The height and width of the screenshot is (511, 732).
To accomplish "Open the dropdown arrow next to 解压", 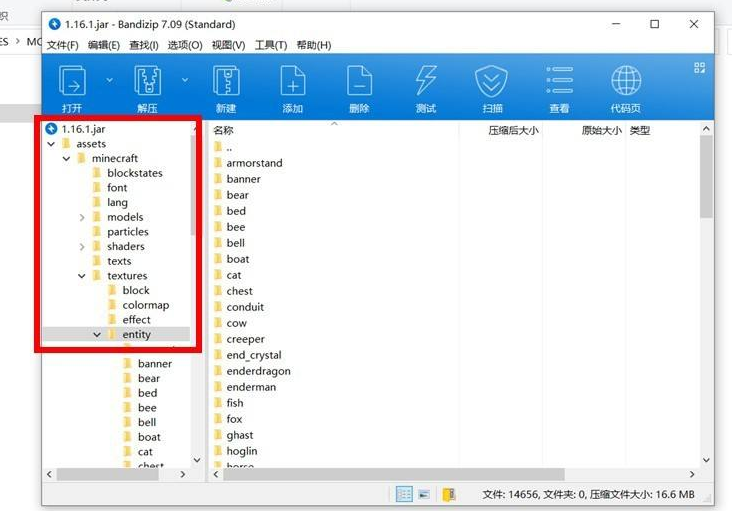I will tap(185, 80).
